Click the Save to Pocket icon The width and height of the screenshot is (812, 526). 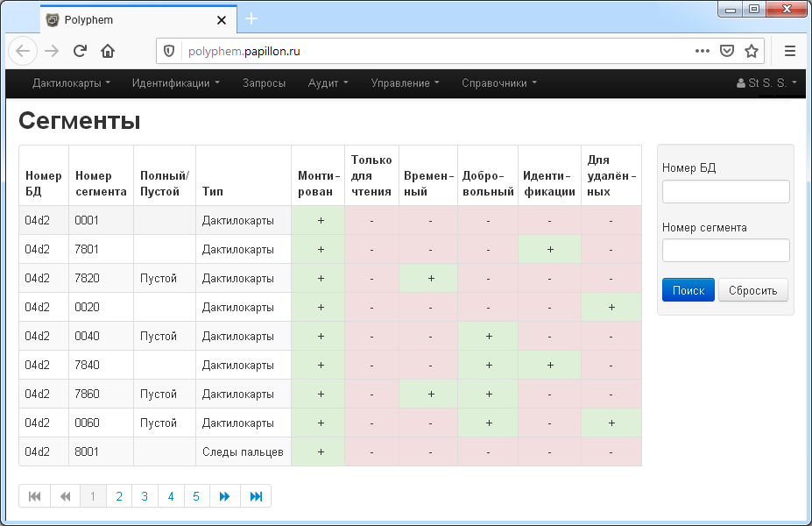[x=726, y=51]
